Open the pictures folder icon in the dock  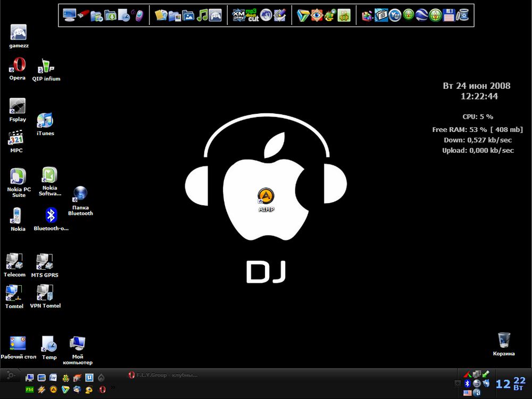188,15
